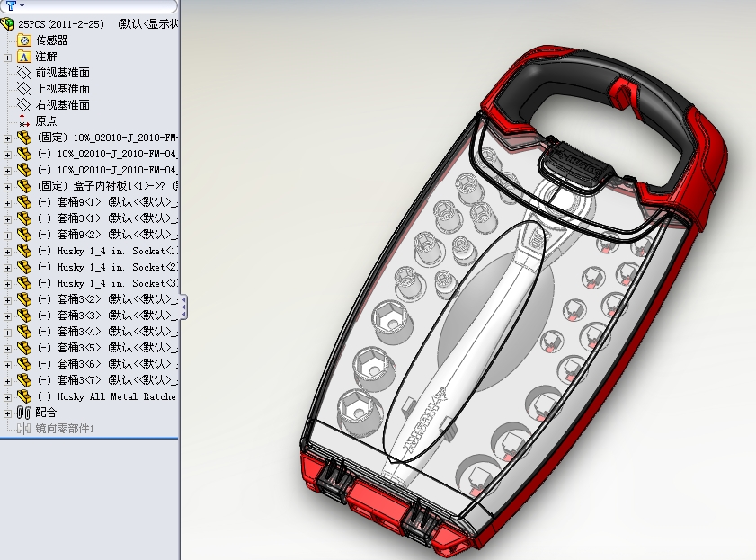Viewport: 756px width, 560px height.
Task: Click the part icon next to 盒子内衬板1
Action: [x=25, y=187]
